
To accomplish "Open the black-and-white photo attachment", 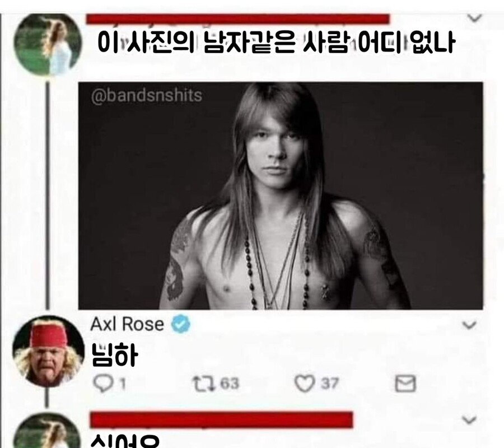I will pyautogui.click(x=281, y=195).
